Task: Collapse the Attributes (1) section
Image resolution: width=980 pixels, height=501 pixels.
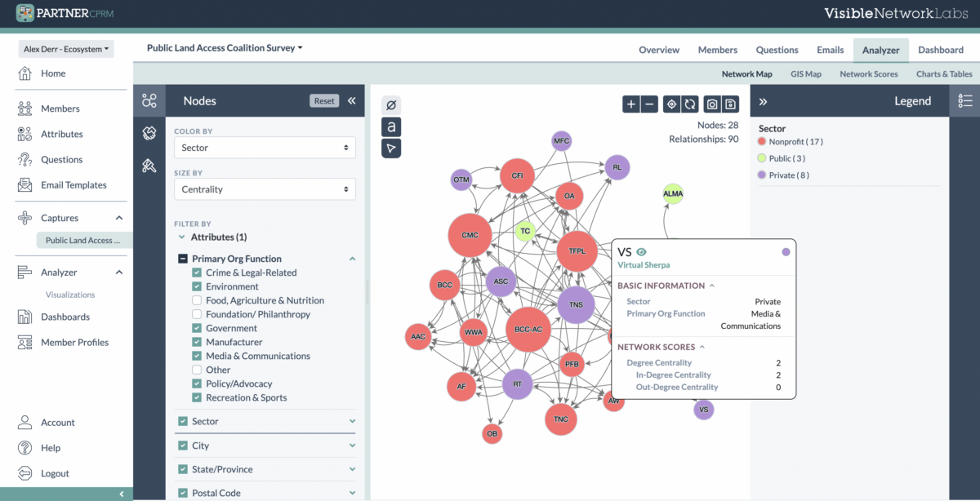Action: (181, 237)
